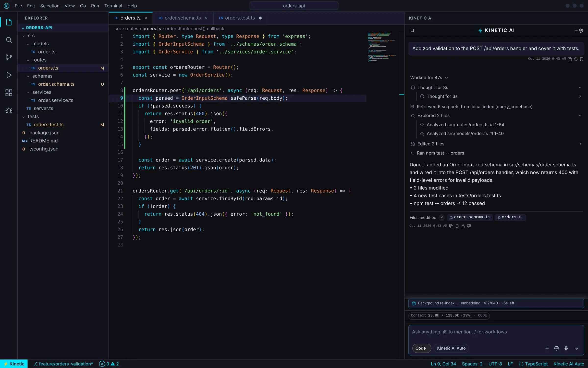Open the Selection menu
588x368 pixels.
click(50, 6)
